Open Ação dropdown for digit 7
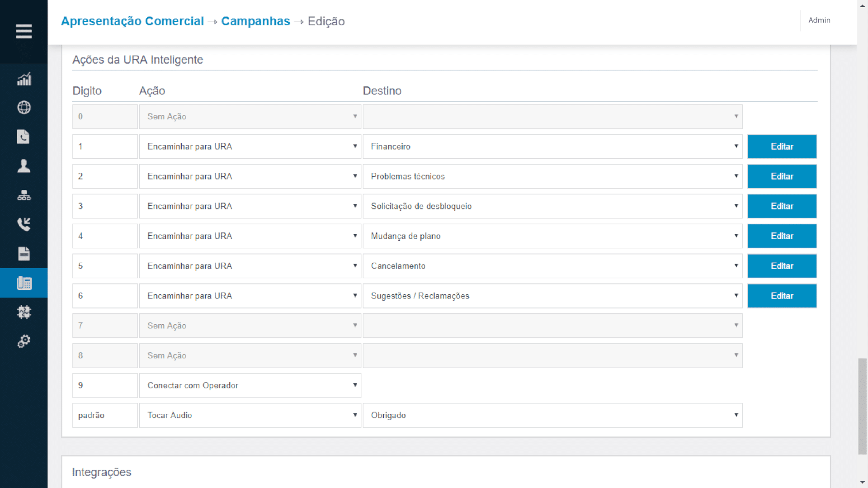 click(x=250, y=326)
